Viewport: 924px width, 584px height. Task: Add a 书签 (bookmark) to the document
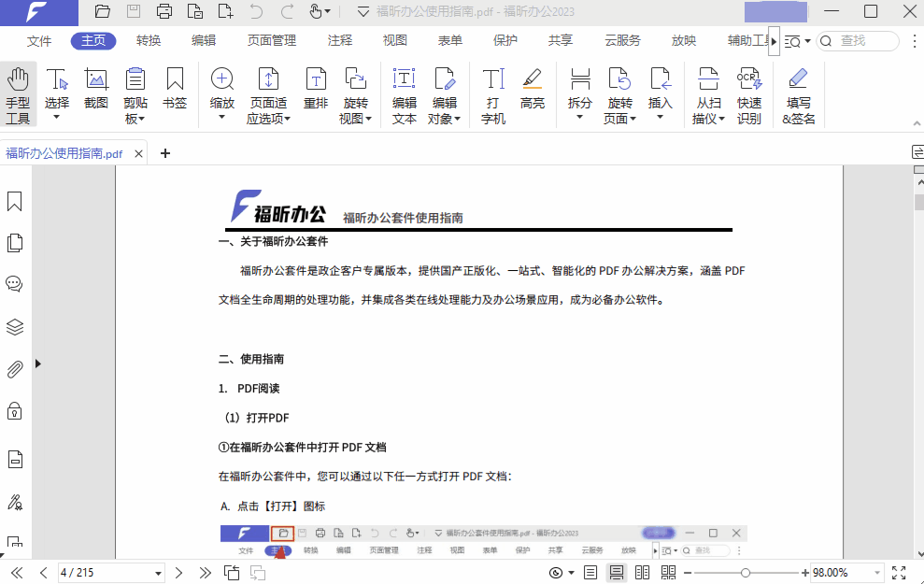click(x=174, y=89)
